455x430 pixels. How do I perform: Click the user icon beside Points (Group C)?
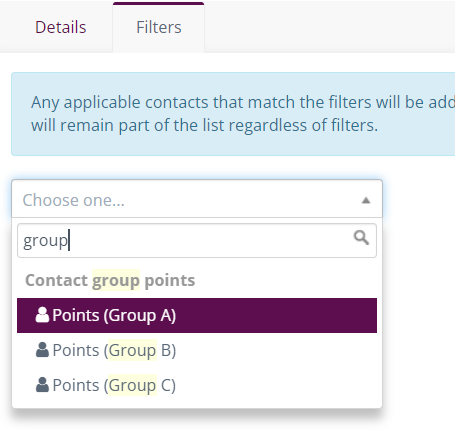coord(42,385)
